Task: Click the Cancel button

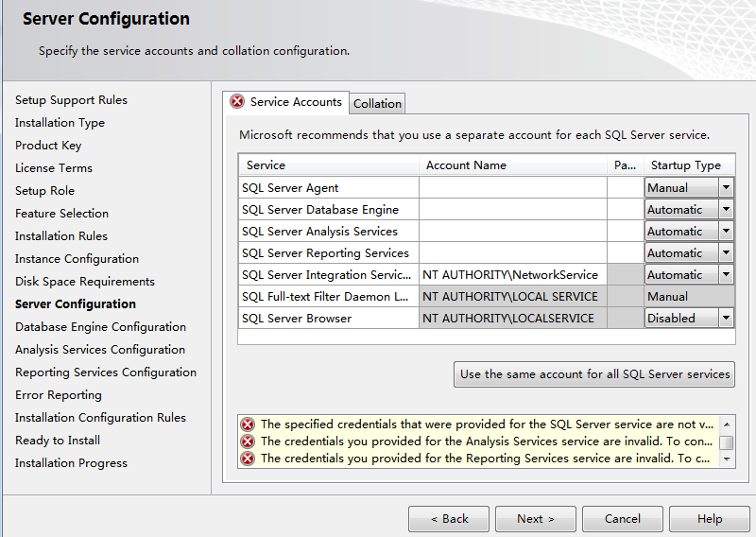Action: click(623, 519)
